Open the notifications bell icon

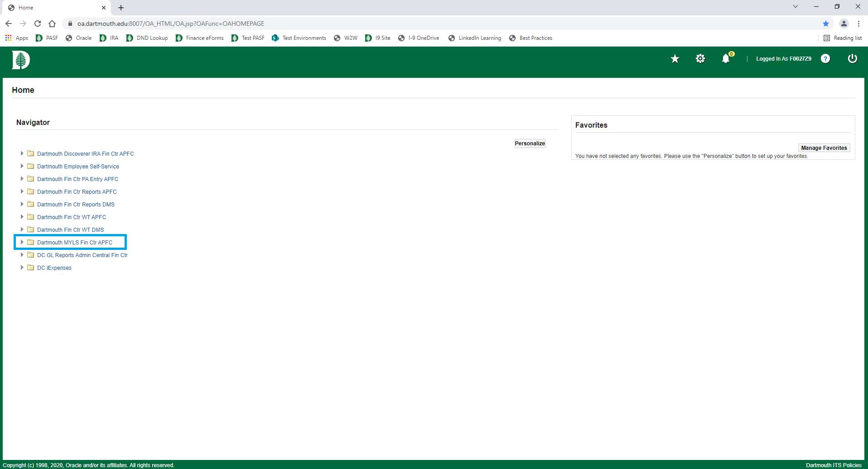[x=726, y=58]
